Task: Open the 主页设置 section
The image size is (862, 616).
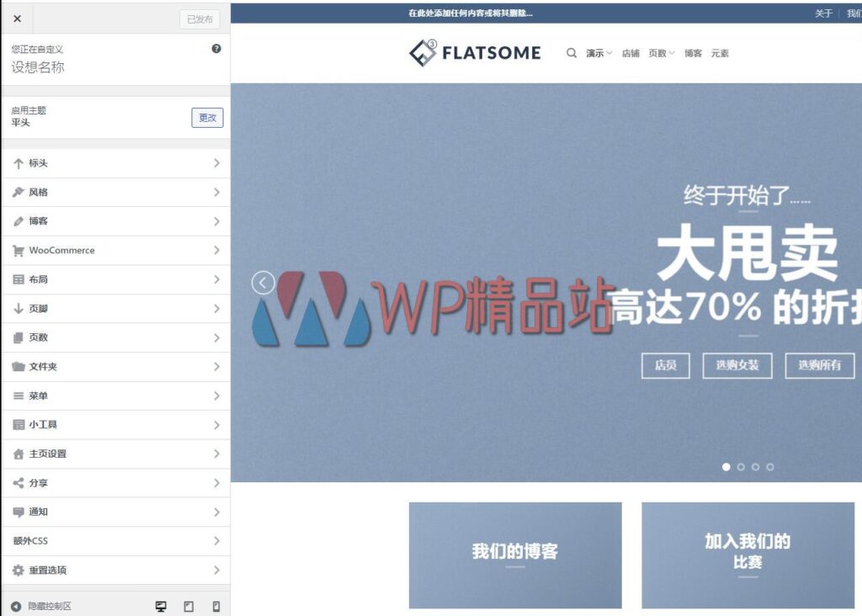Action: tap(116, 454)
